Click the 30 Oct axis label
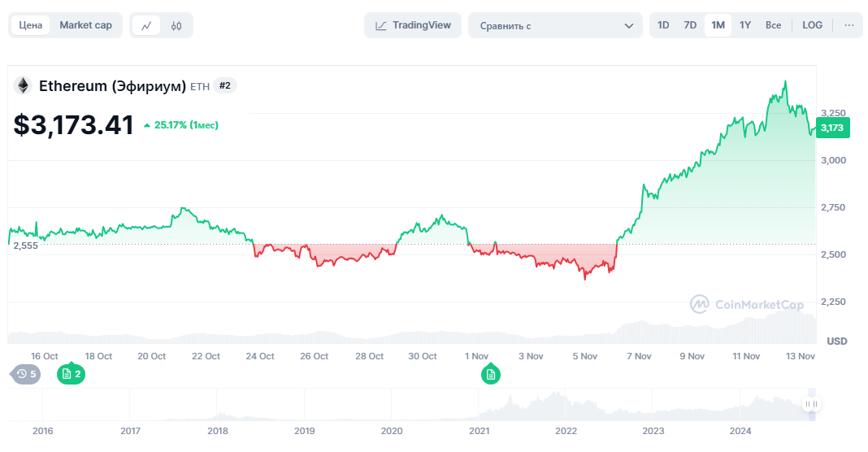The image size is (868, 452). click(423, 356)
